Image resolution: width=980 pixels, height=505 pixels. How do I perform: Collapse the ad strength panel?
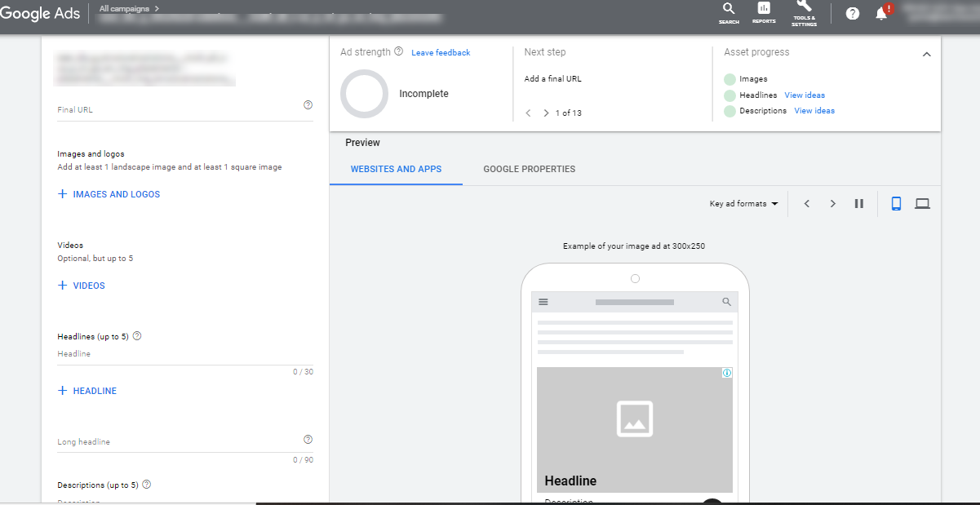click(x=926, y=55)
